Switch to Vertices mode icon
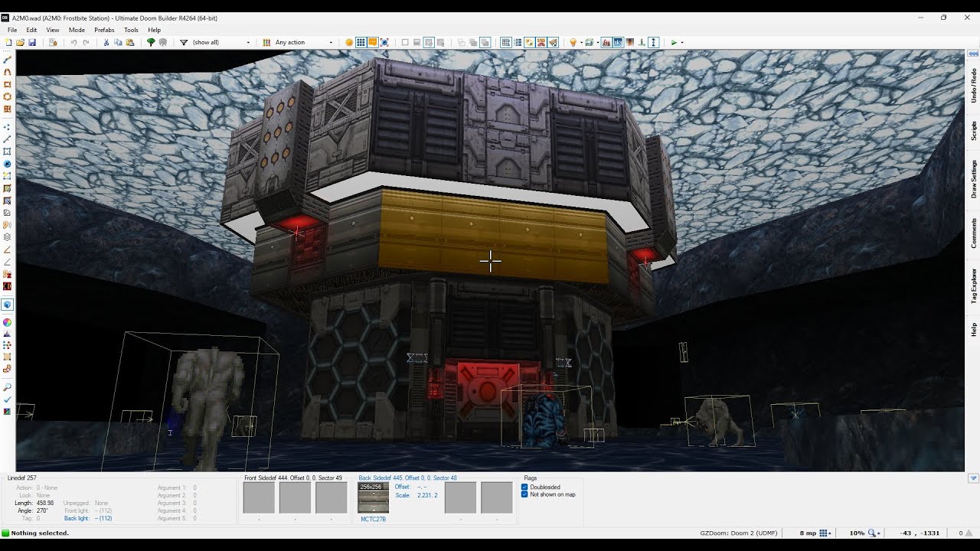 (8, 127)
